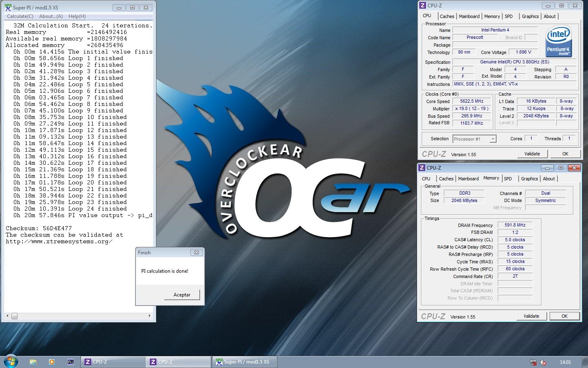Open the PLL tool icon in taskbar
This screenshot has width=588, height=368.
coord(70,362)
